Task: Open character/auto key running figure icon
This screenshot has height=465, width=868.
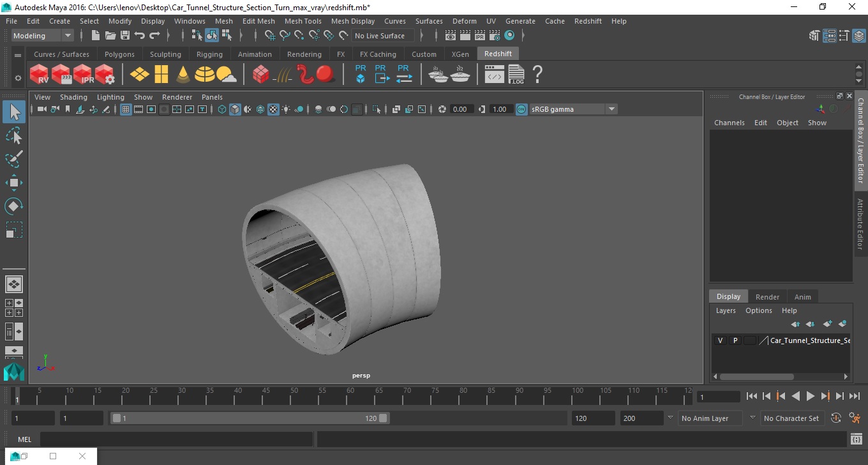Action: click(x=855, y=418)
